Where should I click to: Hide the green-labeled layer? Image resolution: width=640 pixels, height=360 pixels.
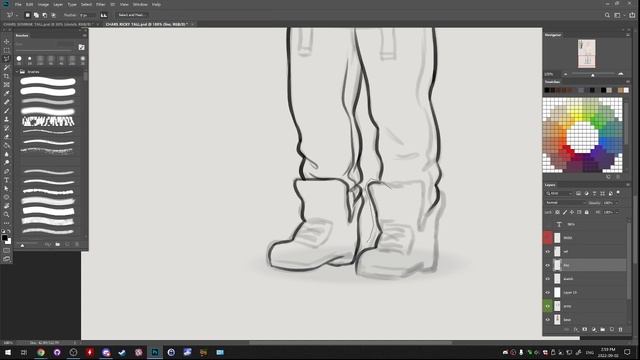(548, 306)
